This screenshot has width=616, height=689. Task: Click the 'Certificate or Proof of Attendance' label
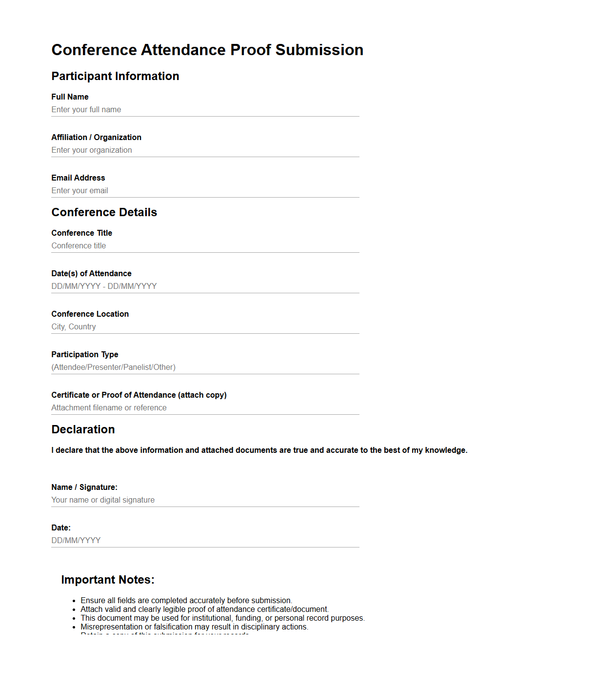click(x=139, y=395)
